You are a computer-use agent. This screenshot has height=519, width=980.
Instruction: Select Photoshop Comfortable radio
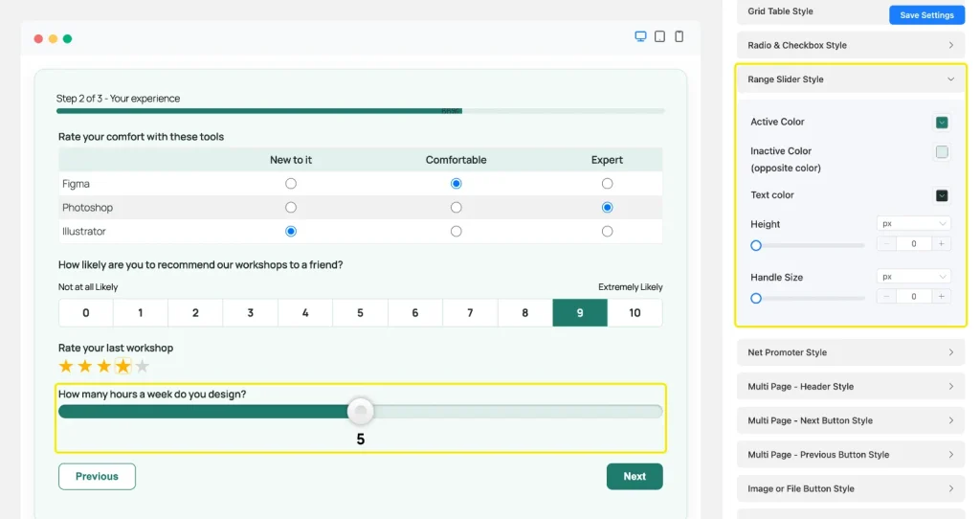[x=457, y=208]
